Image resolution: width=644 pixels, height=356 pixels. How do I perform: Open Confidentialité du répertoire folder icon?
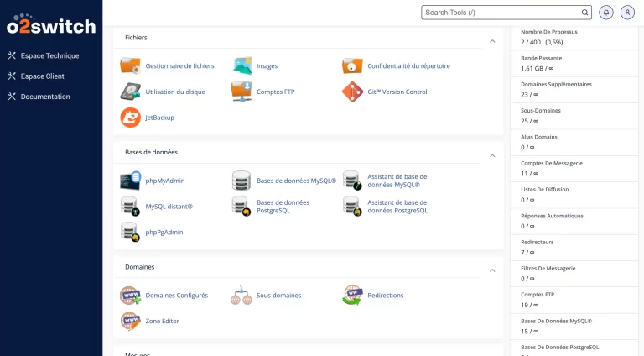[352, 65]
